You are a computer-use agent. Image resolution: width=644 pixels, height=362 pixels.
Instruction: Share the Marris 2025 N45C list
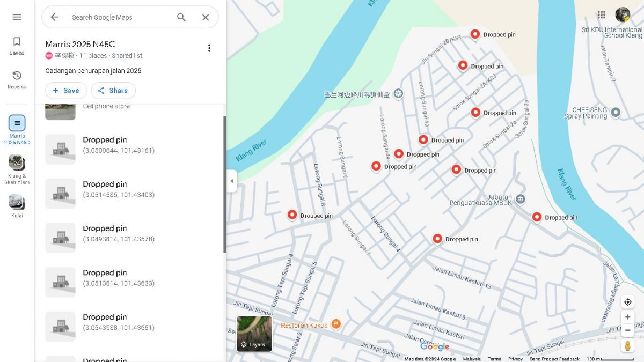(113, 91)
